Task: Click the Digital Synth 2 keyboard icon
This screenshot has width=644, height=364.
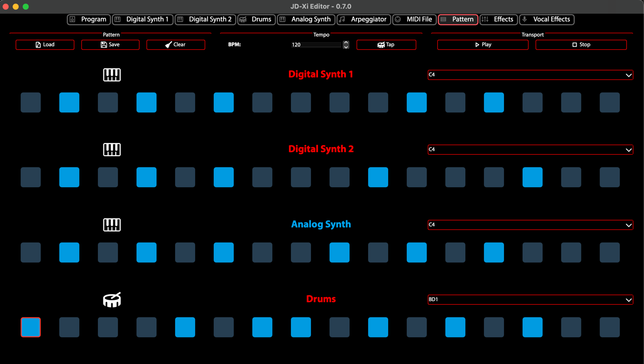Action: 112,150
